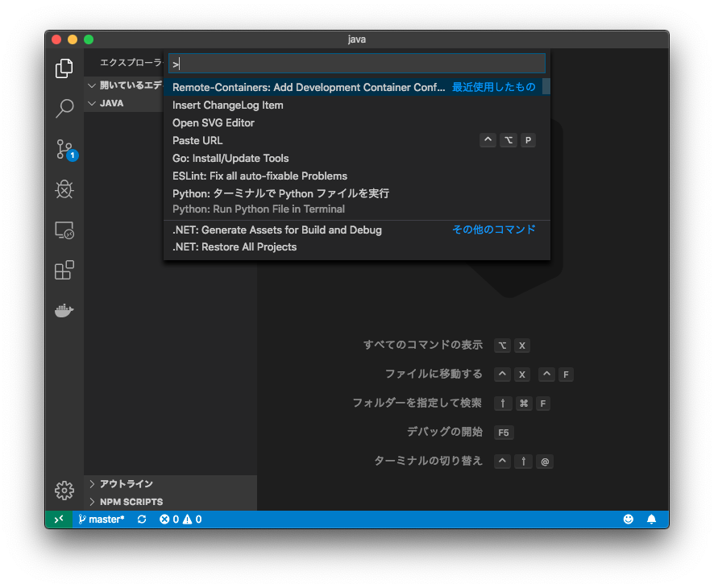Click the F5 key label

[x=504, y=433]
